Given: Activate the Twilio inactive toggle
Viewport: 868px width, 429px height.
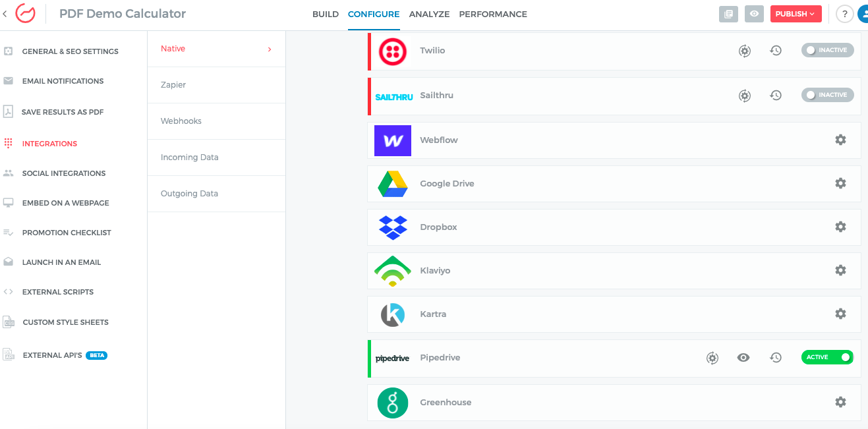Looking at the screenshot, I should click(827, 50).
